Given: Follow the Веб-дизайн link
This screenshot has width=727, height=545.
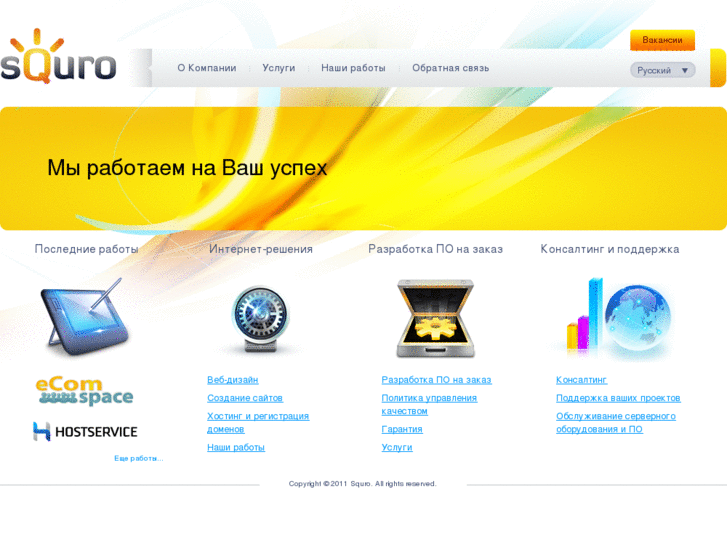Looking at the screenshot, I should tap(233, 380).
